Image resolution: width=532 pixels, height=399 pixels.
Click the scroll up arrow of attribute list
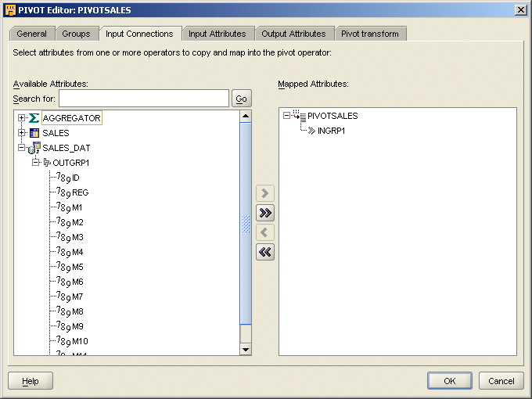(246, 116)
